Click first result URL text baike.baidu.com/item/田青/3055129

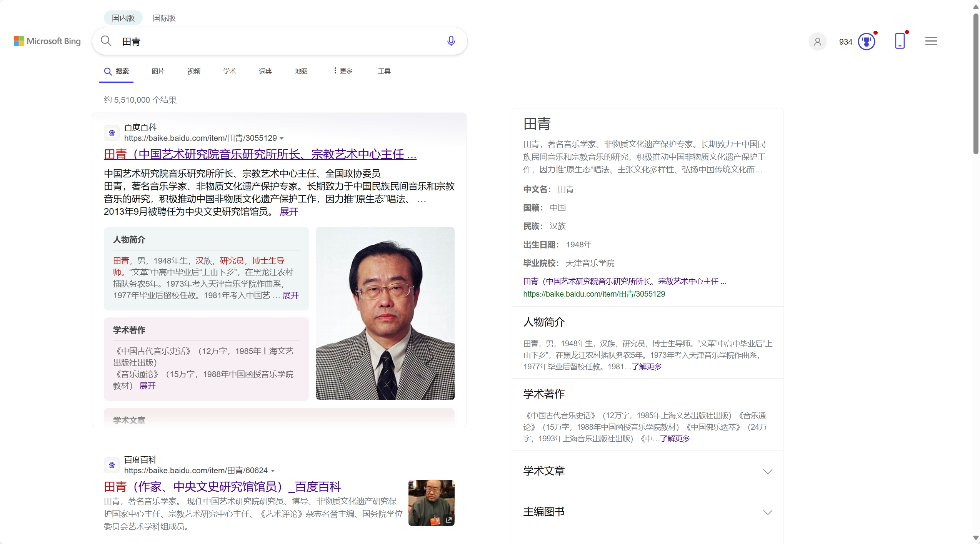pos(200,138)
